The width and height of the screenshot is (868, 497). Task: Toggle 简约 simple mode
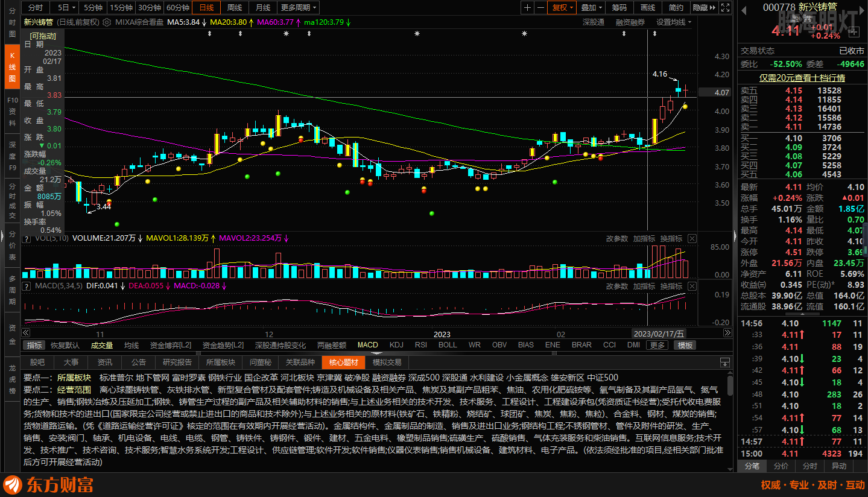coord(676,8)
